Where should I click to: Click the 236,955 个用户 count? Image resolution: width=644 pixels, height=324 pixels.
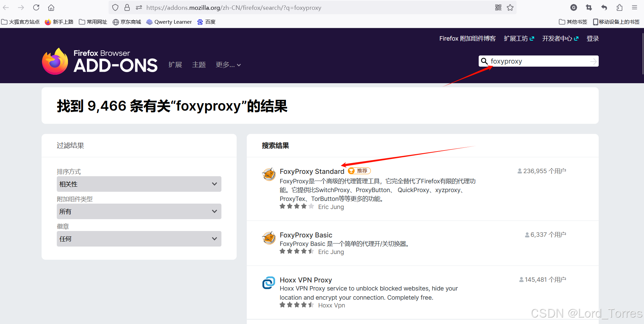(x=542, y=171)
